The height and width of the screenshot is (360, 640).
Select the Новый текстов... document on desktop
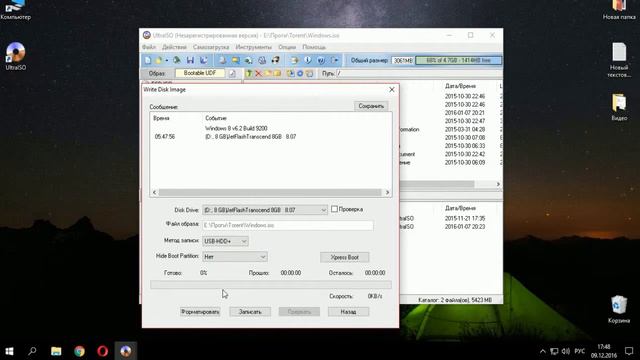pyautogui.click(x=619, y=60)
